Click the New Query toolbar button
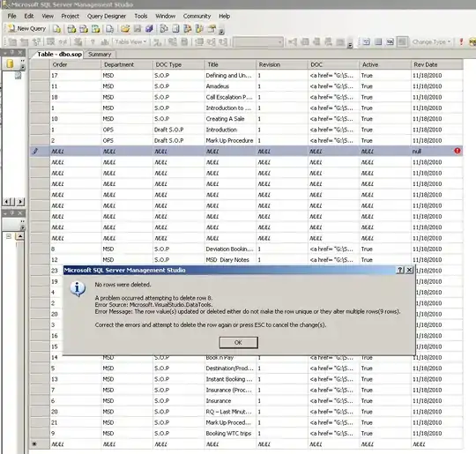 click(27, 29)
